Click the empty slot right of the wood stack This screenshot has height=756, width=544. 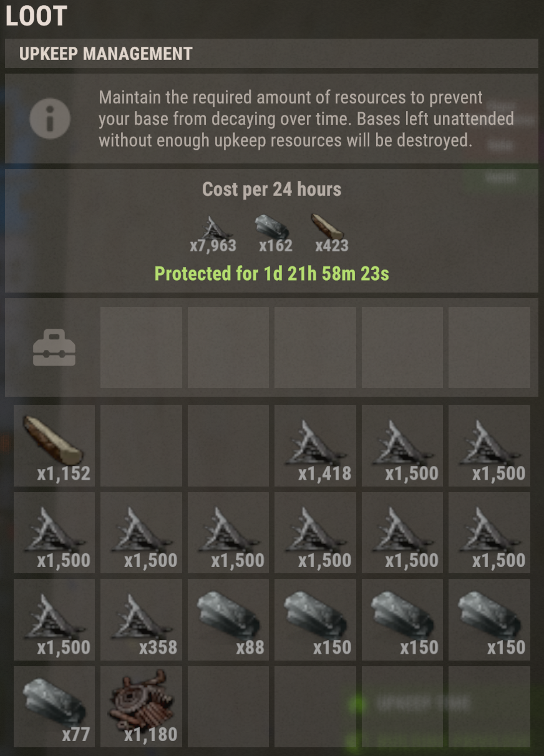click(141, 445)
